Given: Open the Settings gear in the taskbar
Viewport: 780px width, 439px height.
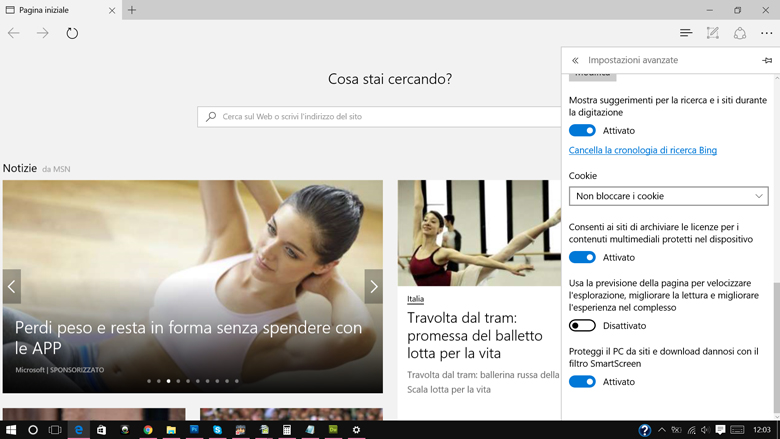Looking at the screenshot, I should point(356,430).
